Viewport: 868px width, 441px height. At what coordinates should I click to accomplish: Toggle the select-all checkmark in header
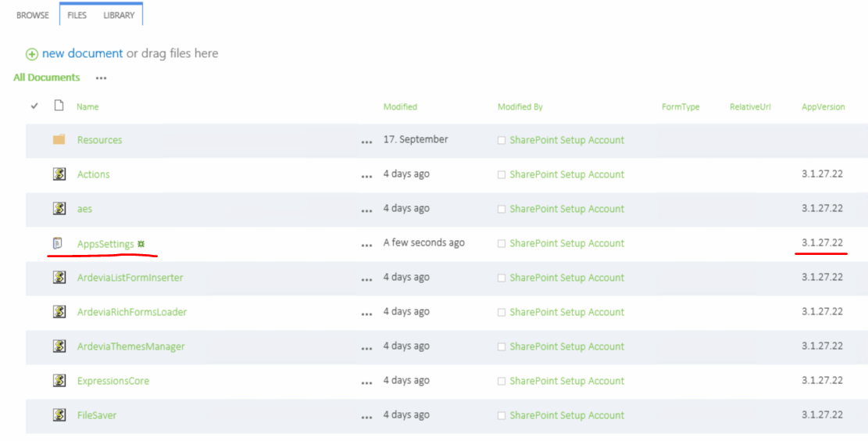click(x=34, y=106)
